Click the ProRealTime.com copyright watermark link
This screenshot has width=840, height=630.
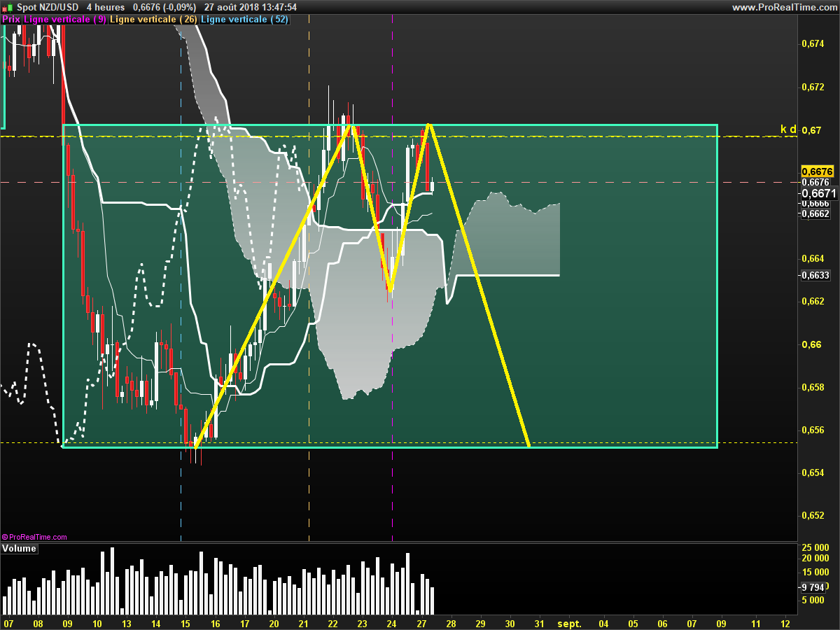35,537
